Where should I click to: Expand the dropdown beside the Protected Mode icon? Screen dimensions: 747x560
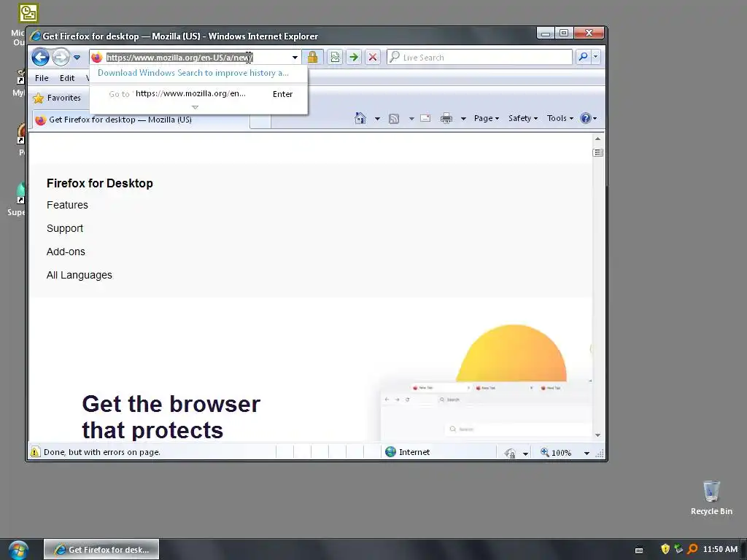(525, 454)
